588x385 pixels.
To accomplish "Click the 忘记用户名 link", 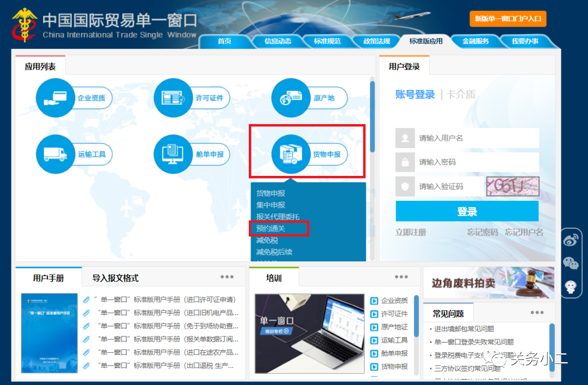I will coord(524,233).
